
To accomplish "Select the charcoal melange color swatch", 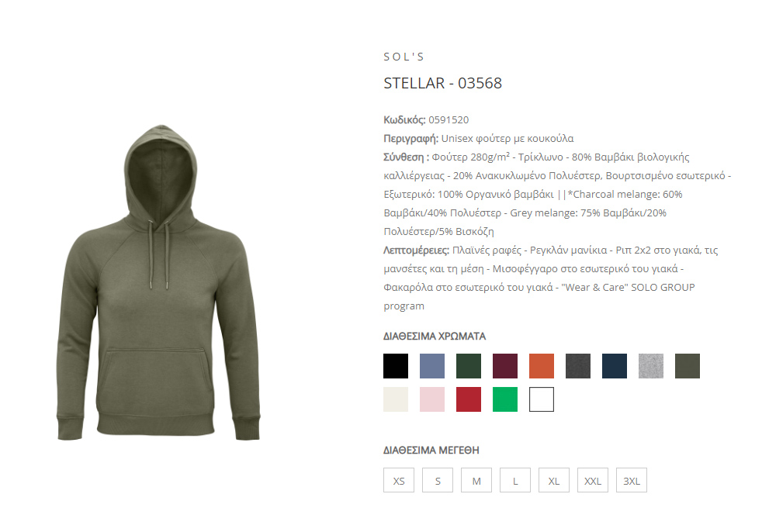I will (578, 366).
